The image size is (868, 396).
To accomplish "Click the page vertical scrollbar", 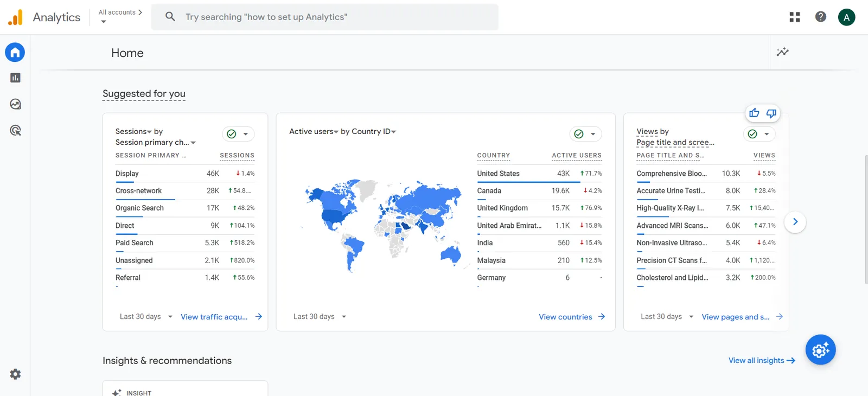I will [866, 219].
